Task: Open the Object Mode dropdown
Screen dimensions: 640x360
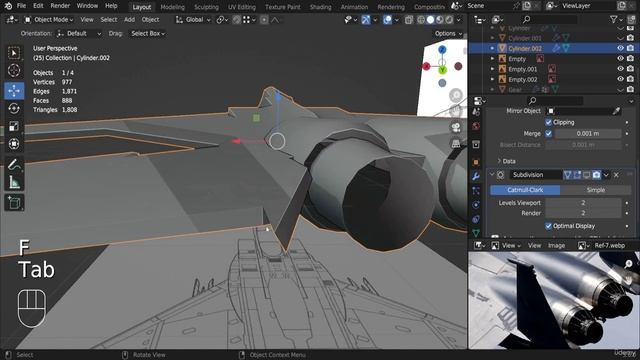Action: [x=49, y=20]
